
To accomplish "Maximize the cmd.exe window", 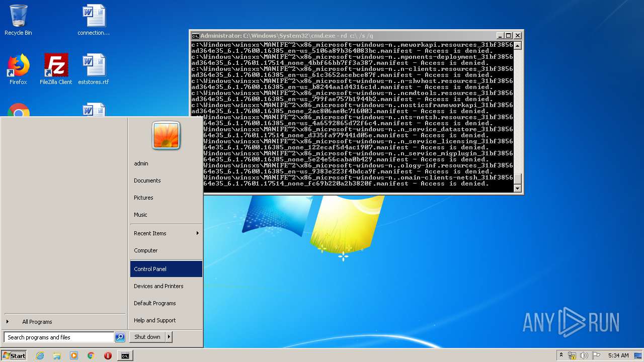I will (x=508, y=36).
